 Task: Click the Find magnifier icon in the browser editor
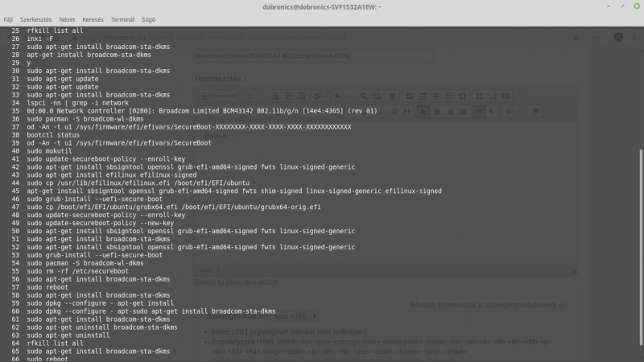[364, 96]
